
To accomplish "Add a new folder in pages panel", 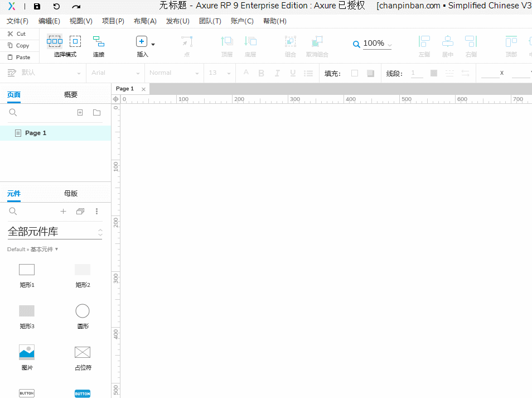I will (x=96, y=113).
